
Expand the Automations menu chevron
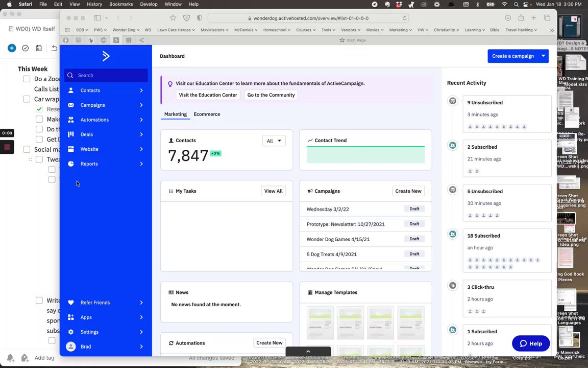click(x=141, y=120)
